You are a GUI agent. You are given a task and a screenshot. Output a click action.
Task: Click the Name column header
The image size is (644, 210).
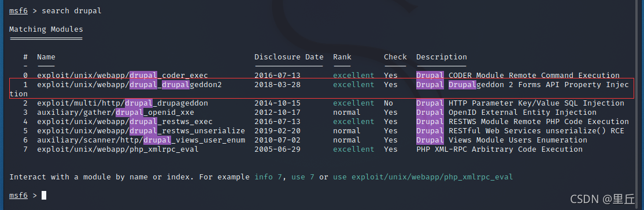point(46,57)
